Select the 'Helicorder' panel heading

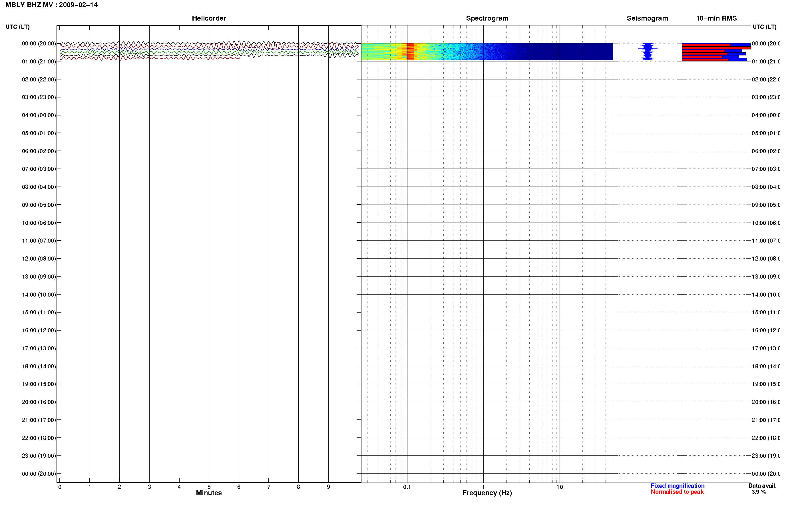pyautogui.click(x=209, y=19)
